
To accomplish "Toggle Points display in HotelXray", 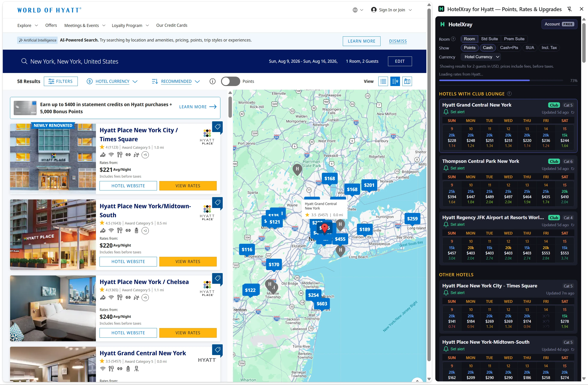I will (469, 48).
